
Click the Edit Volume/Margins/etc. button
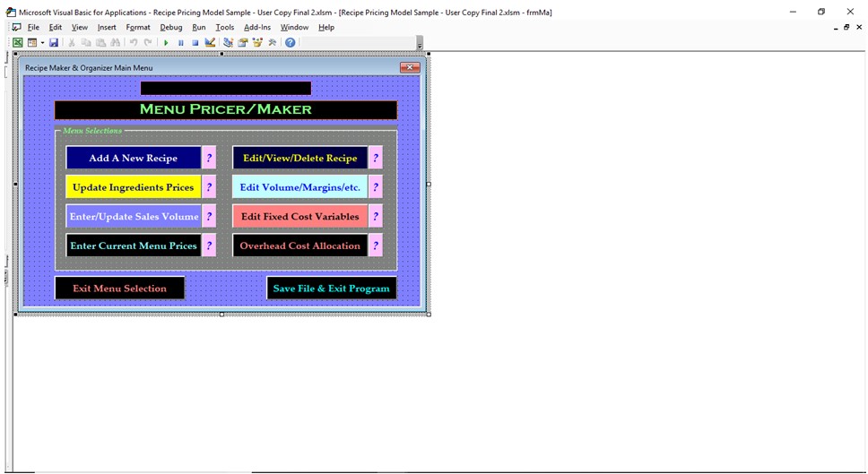[x=300, y=187]
